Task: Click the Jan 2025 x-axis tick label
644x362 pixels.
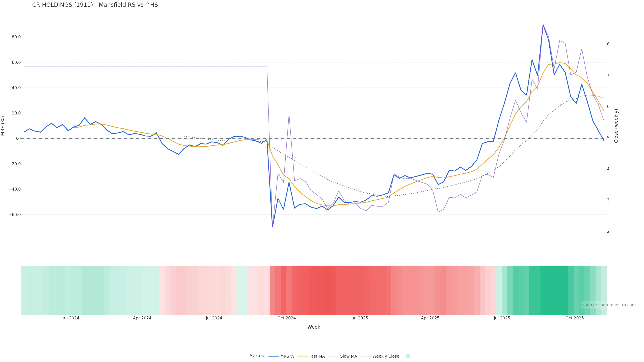Action: click(359, 318)
